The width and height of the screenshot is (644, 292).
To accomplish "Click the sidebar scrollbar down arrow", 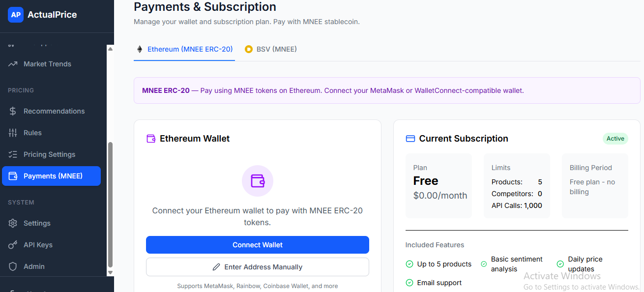I will pos(110,272).
